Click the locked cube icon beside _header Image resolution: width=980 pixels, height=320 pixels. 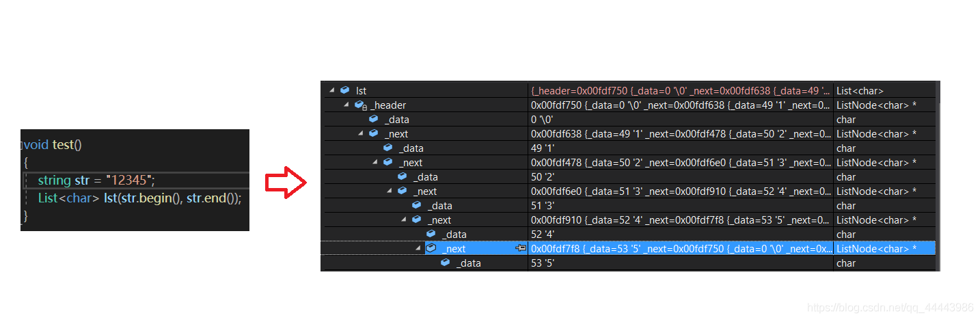[x=360, y=105]
